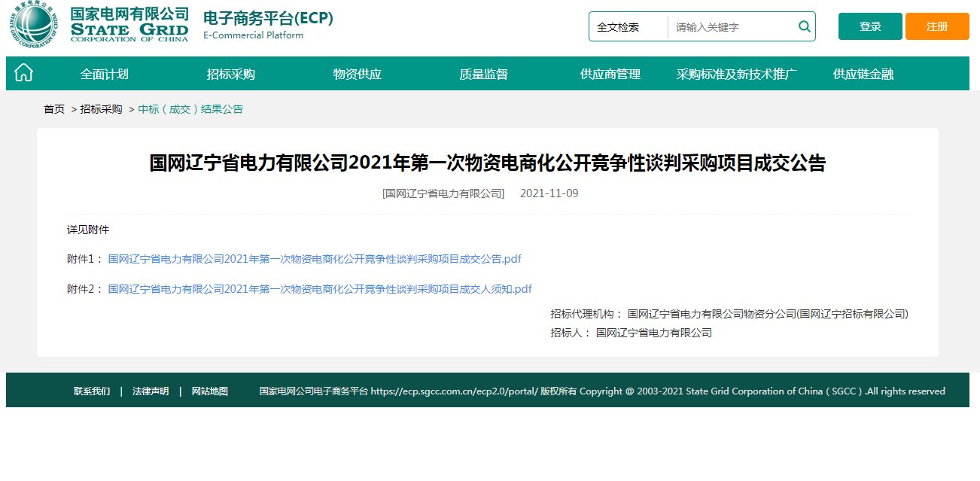Open 网站地图 footer link

point(210,391)
